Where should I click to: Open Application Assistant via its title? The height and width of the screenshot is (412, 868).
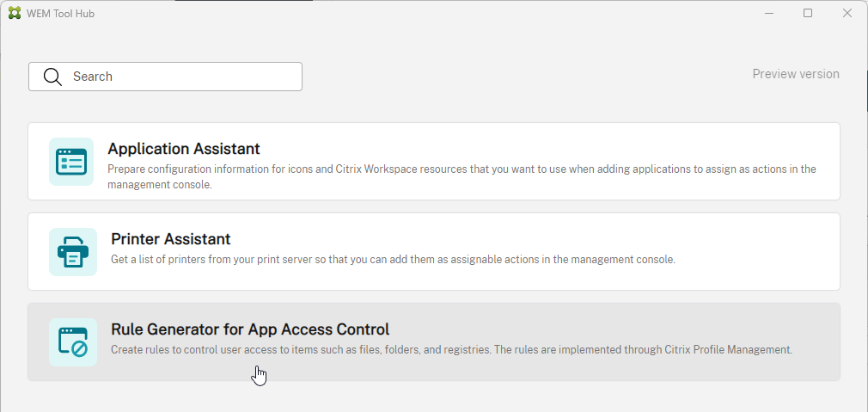point(184,149)
